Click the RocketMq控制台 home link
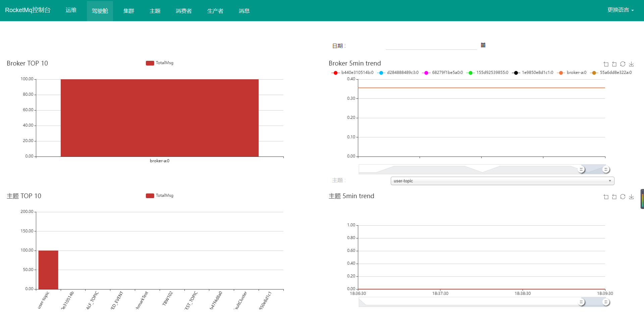The width and height of the screenshot is (644, 312). tap(28, 10)
